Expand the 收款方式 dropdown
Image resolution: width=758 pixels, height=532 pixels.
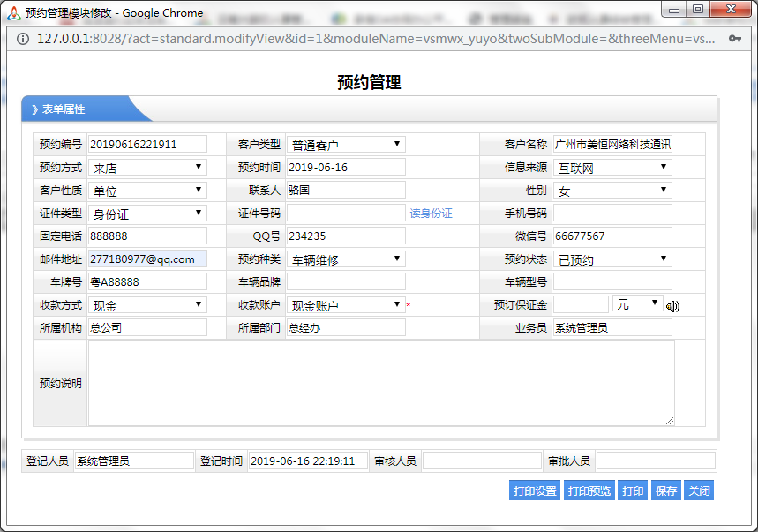(x=147, y=305)
